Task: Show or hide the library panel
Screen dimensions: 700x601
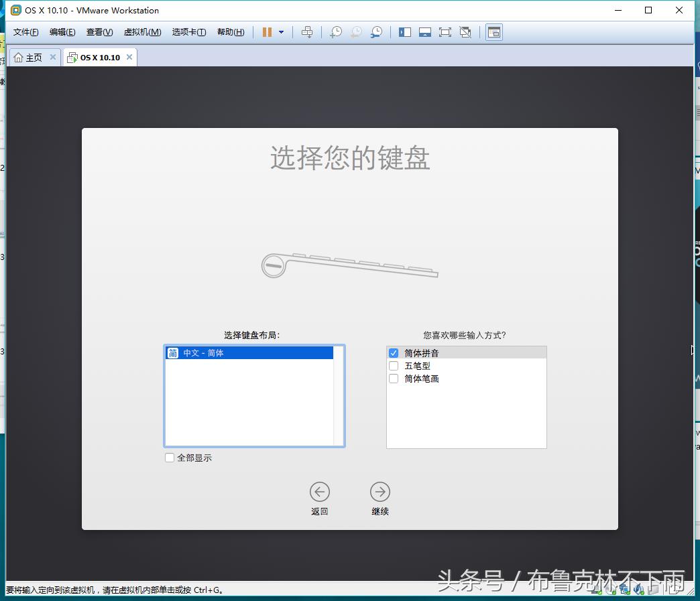Action: (x=404, y=31)
